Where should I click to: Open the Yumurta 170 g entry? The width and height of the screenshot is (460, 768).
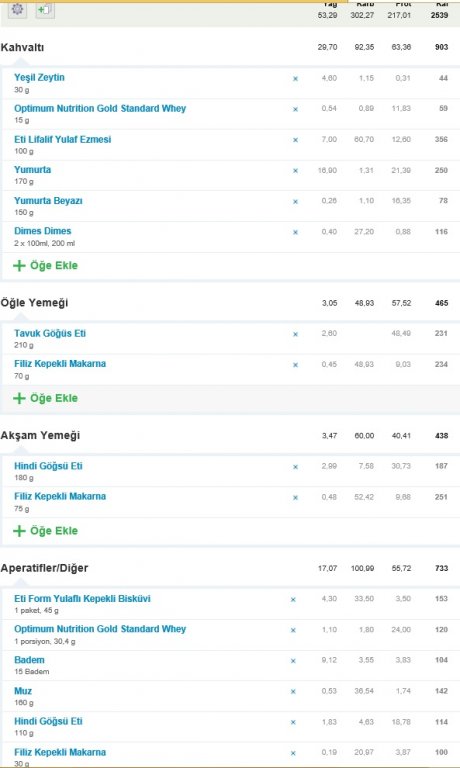(32, 170)
